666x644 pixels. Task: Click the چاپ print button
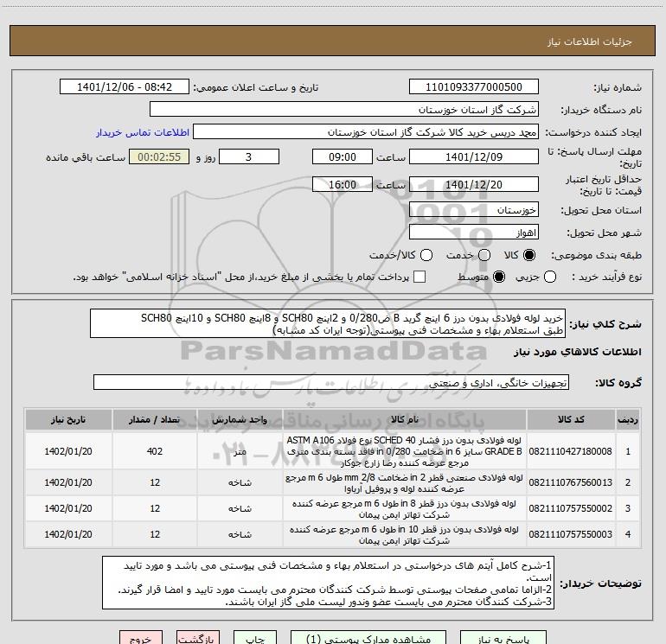[255, 638]
